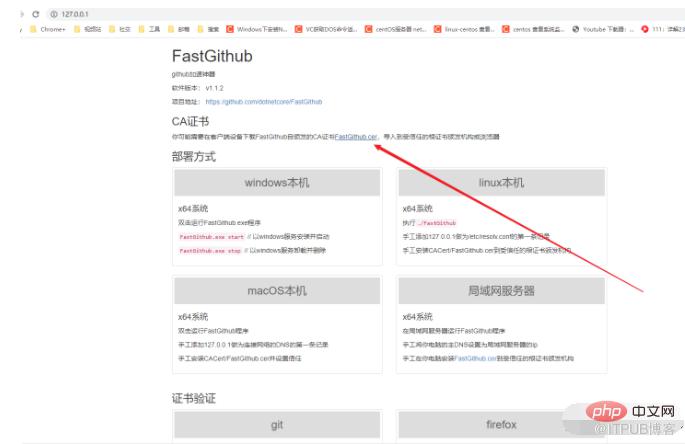685x444 pixels.
Task: Open the 'linux-centos' bookmark
Action: click(x=464, y=29)
